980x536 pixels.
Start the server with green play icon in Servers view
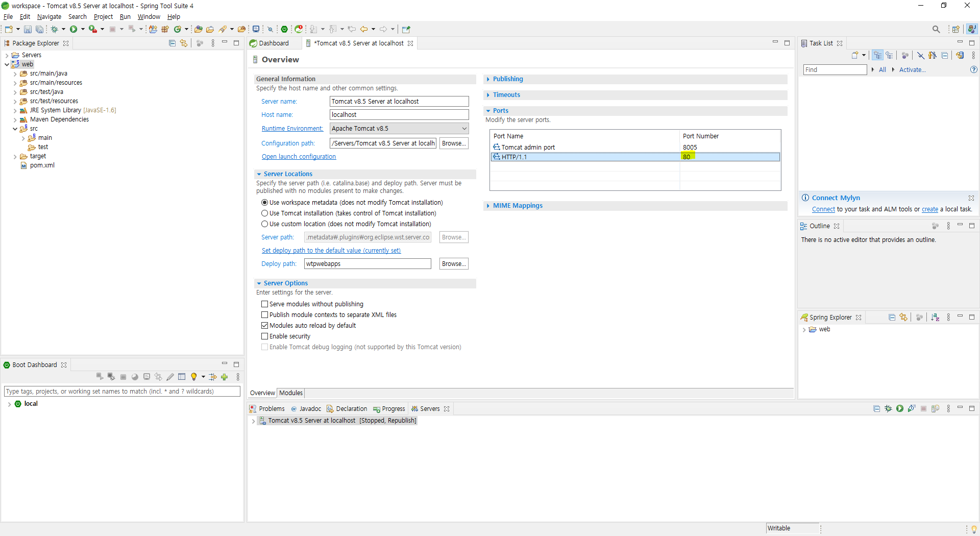click(900, 409)
